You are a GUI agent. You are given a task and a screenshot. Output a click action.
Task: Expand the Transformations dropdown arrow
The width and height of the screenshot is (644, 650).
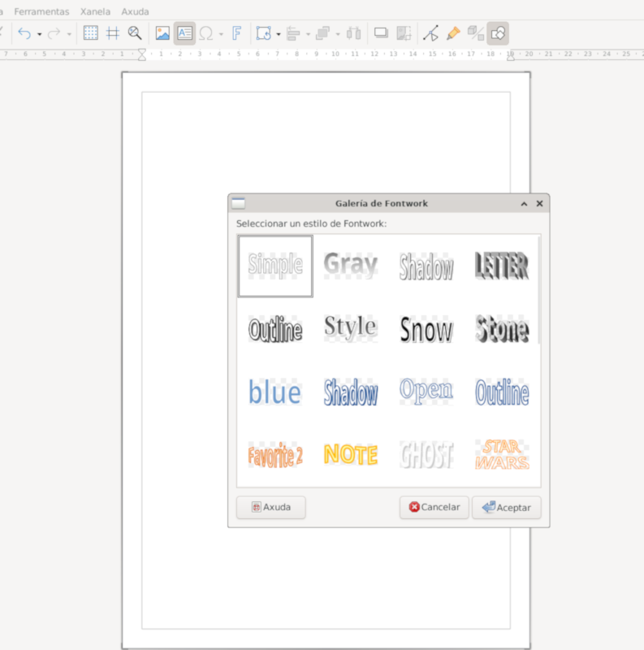[279, 34]
